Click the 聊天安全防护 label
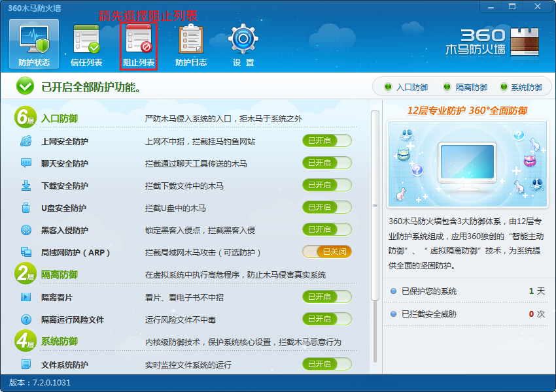 click(65, 163)
